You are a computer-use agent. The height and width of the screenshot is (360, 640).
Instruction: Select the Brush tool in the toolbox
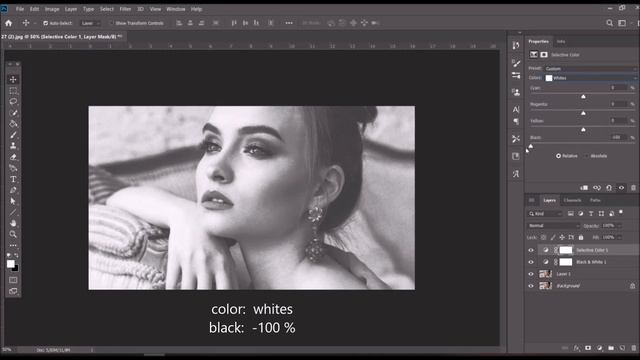tap(13, 135)
